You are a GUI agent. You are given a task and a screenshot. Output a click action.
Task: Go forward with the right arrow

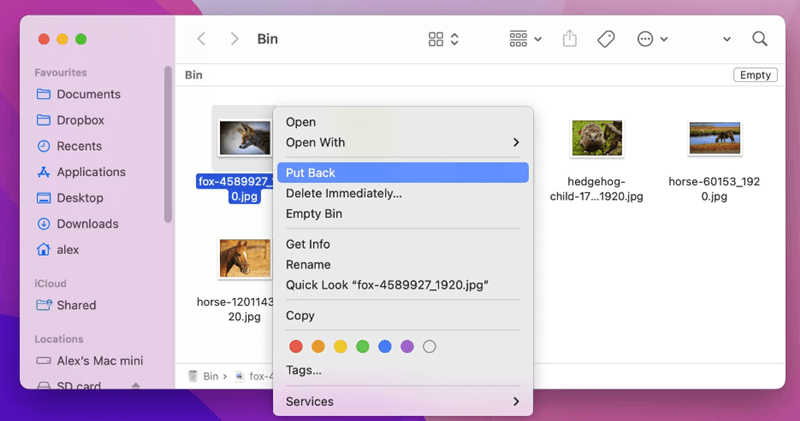234,39
